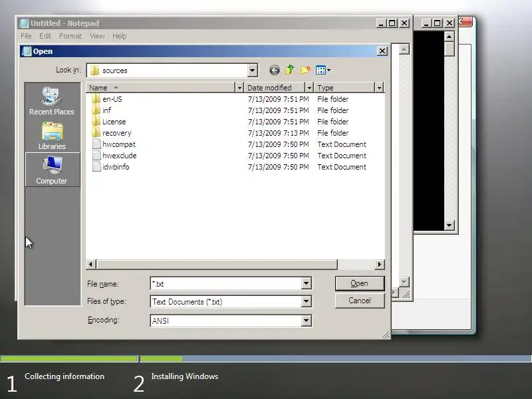
Task: Select the hwexclude text file icon
Action: click(x=96, y=156)
